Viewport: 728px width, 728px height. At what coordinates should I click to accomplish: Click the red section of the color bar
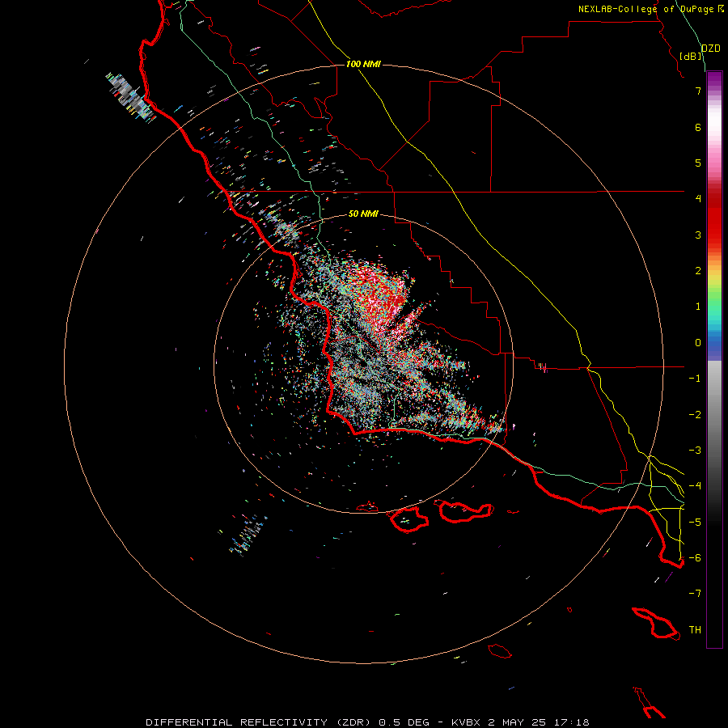click(714, 218)
